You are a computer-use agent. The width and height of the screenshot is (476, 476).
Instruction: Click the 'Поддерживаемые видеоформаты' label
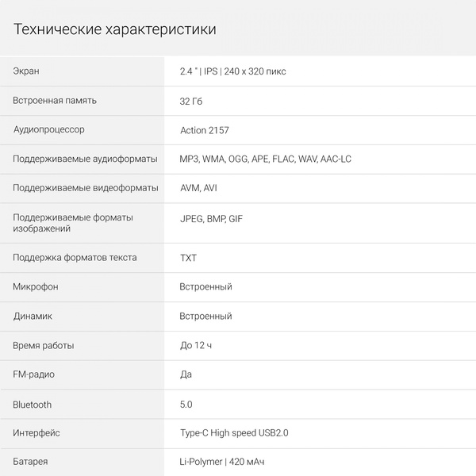click(x=85, y=188)
